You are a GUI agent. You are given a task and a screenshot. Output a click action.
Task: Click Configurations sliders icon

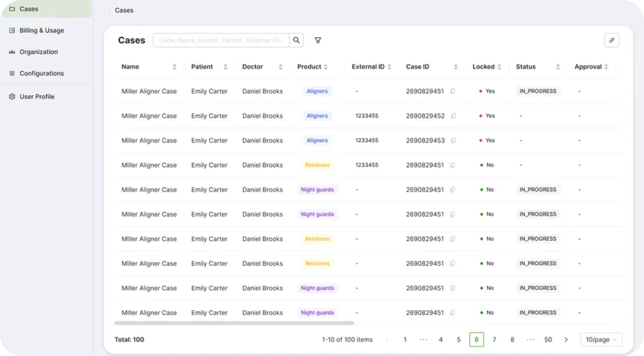tap(12, 73)
